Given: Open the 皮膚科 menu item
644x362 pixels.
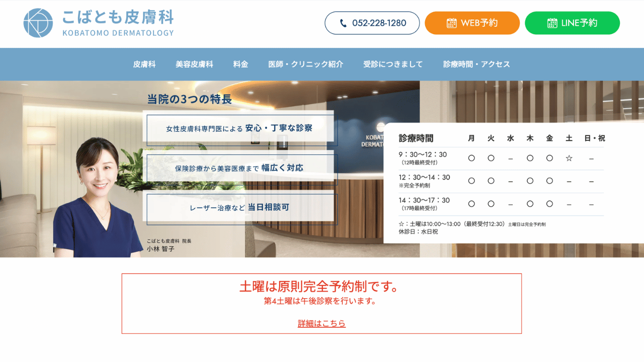Looking at the screenshot, I should (144, 64).
